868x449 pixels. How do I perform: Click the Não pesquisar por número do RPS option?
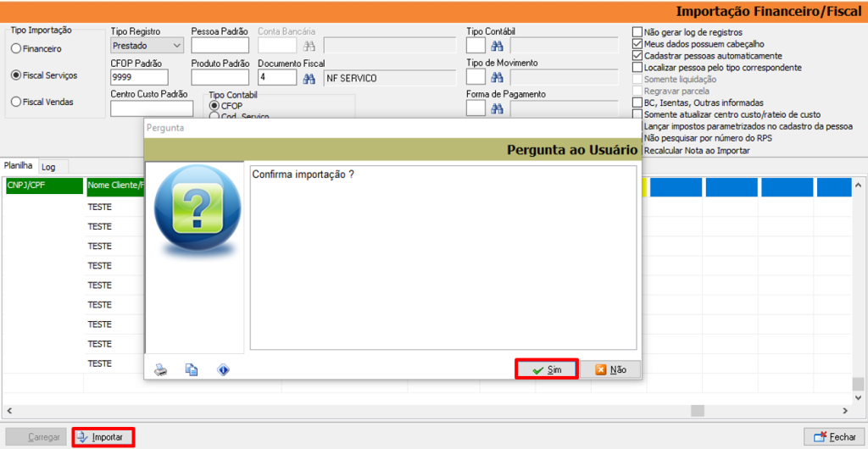(x=708, y=138)
